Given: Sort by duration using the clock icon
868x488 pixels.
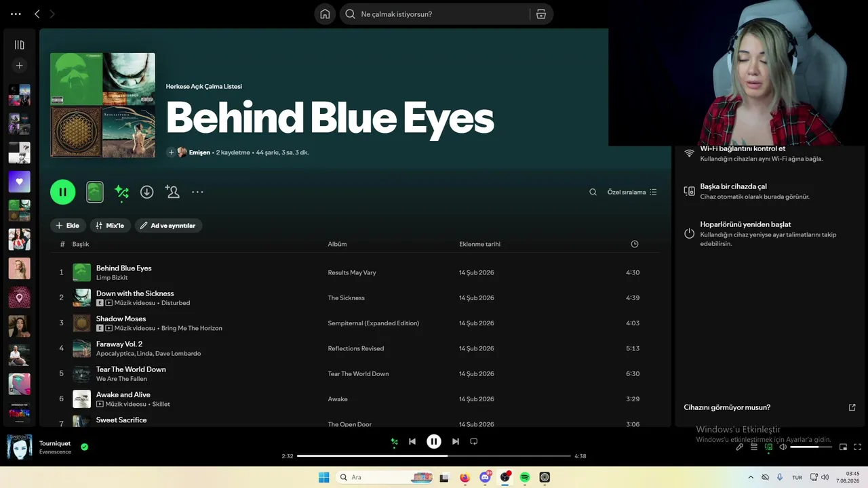Looking at the screenshot, I should (635, 244).
